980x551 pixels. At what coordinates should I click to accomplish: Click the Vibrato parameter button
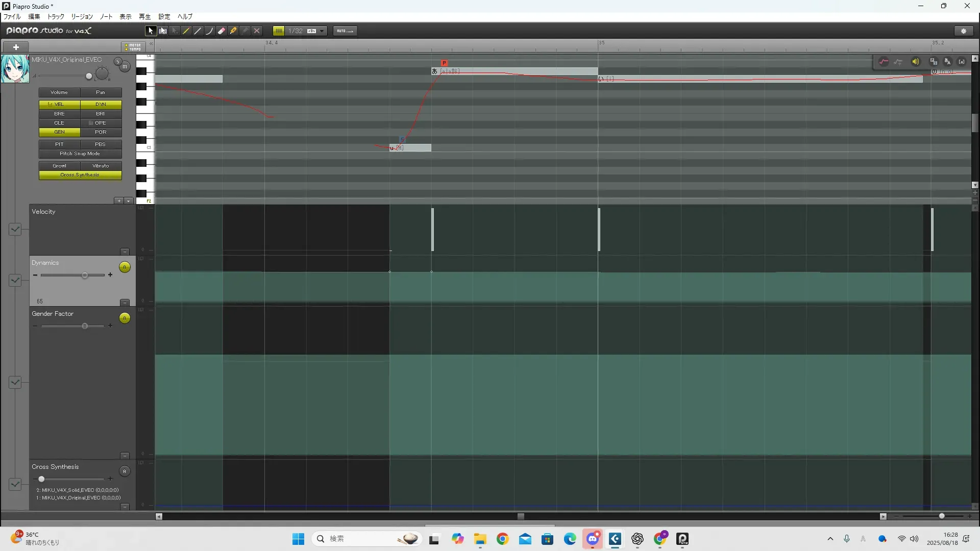(x=101, y=166)
